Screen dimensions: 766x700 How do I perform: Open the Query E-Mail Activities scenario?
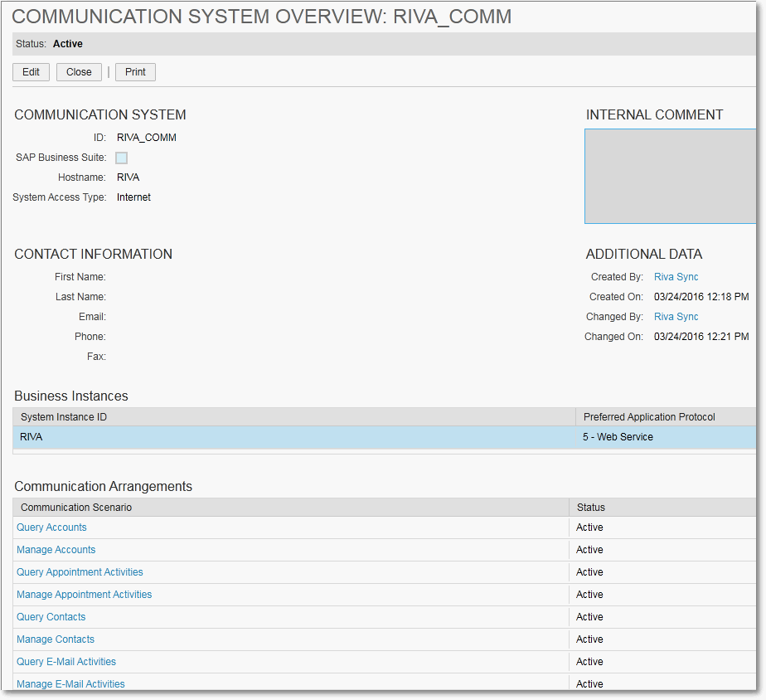tap(66, 661)
